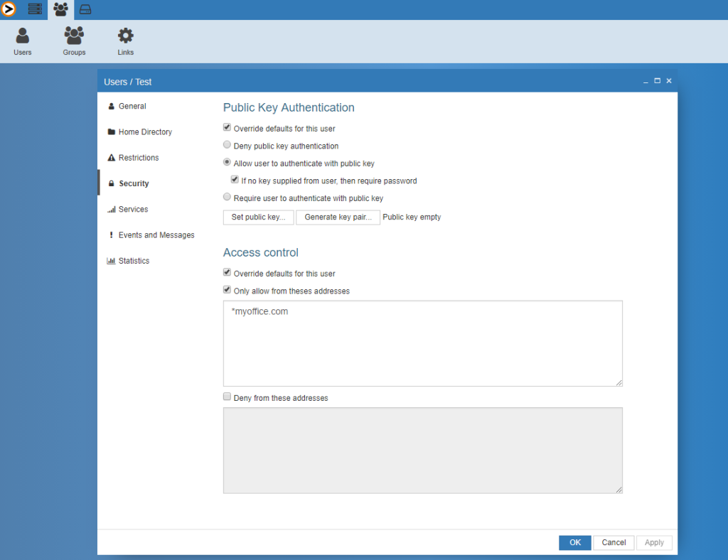The image size is (728, 560).
Task: Click the allowed addresses text area
Action: pyautogui.click(x=422, y=343)
